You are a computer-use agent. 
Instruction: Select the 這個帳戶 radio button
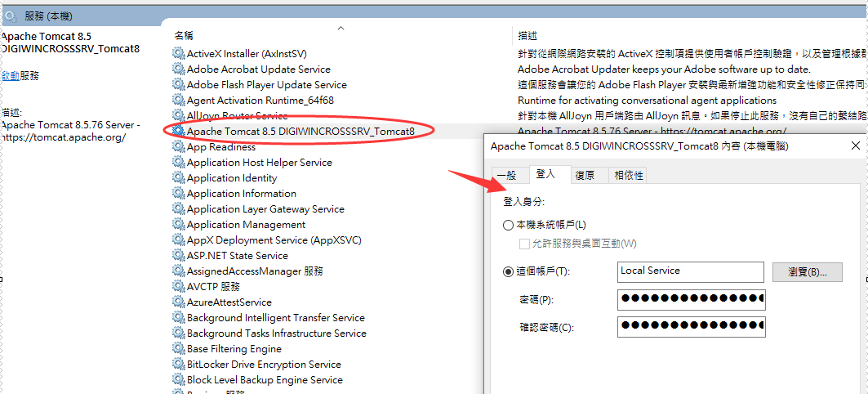509,271
